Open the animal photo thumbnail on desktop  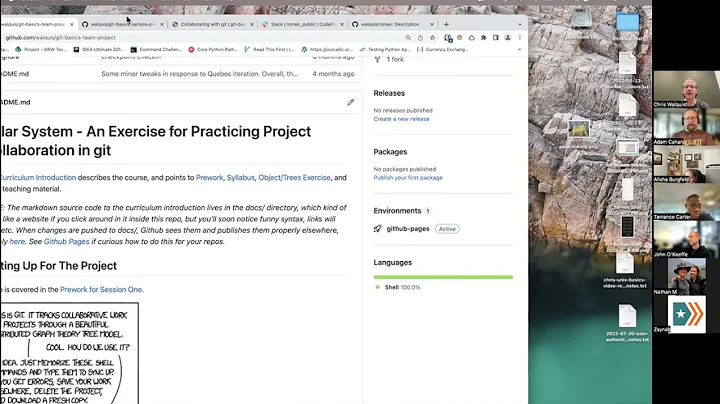pyautogui.click(x=579, y=129)
